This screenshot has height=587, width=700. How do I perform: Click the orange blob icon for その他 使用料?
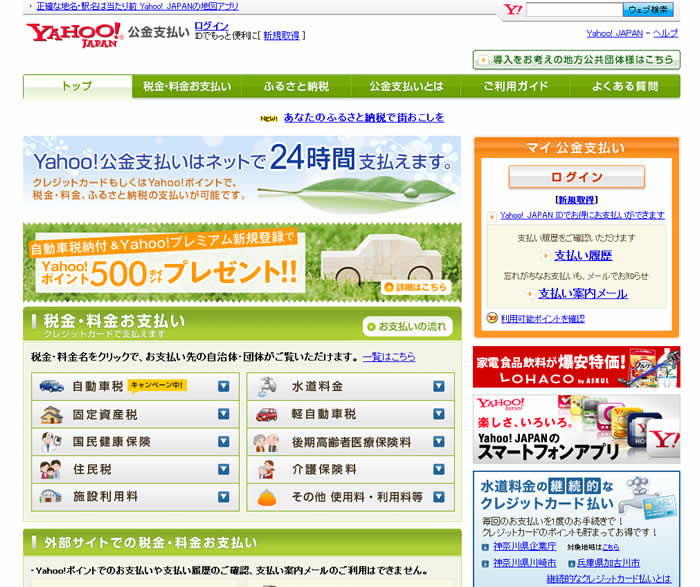pyautogui.click(x=267, y=498)
